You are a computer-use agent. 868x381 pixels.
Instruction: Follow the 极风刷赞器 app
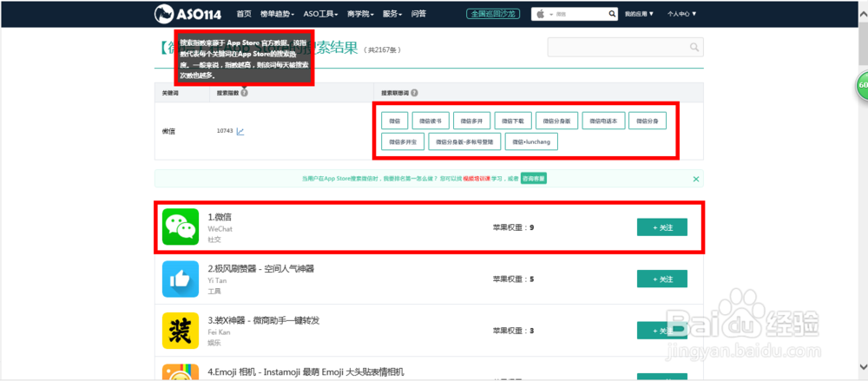[x=662, y=279]
